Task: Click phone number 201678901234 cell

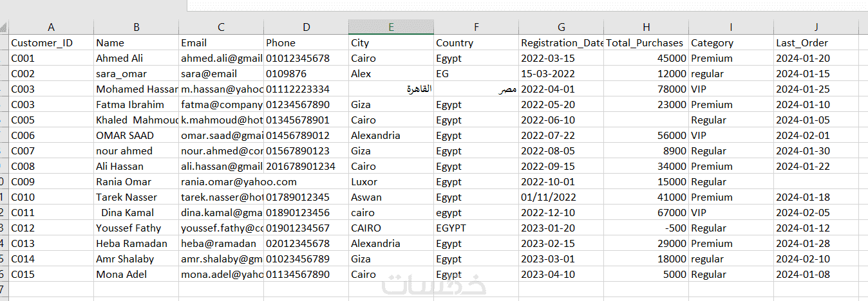Action: click(x=306, y=166)
